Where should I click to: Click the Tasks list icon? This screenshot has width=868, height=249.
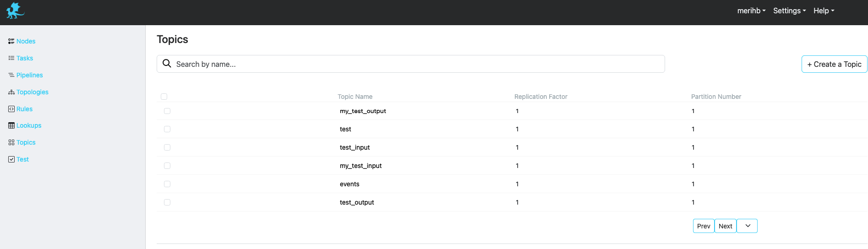(11, 58)
